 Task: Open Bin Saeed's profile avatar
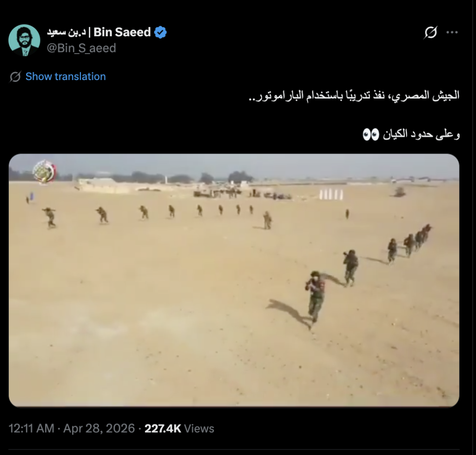tap(24, 40)
